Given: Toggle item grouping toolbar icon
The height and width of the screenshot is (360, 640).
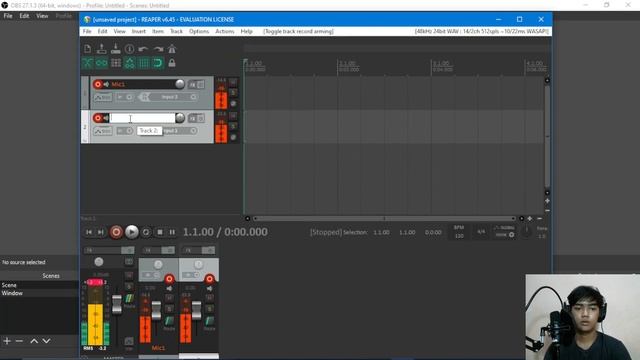Looking at the screenshot, I should coord(101,63).
